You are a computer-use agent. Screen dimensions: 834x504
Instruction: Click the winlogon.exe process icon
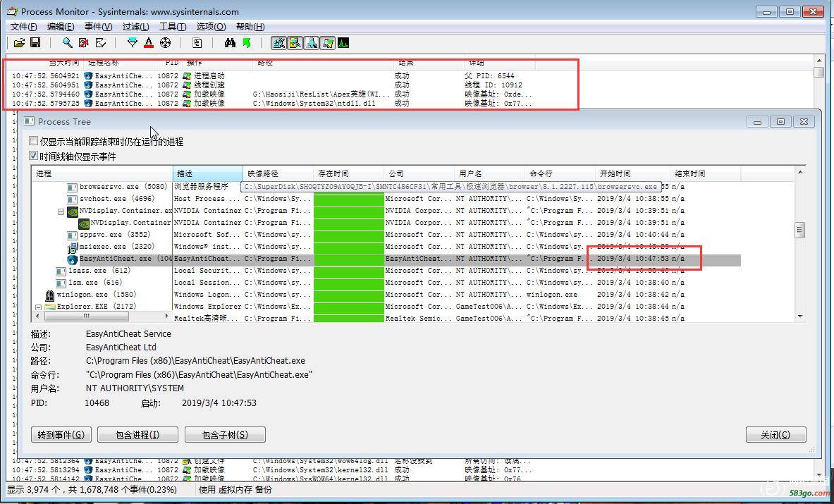click(50, 295)
